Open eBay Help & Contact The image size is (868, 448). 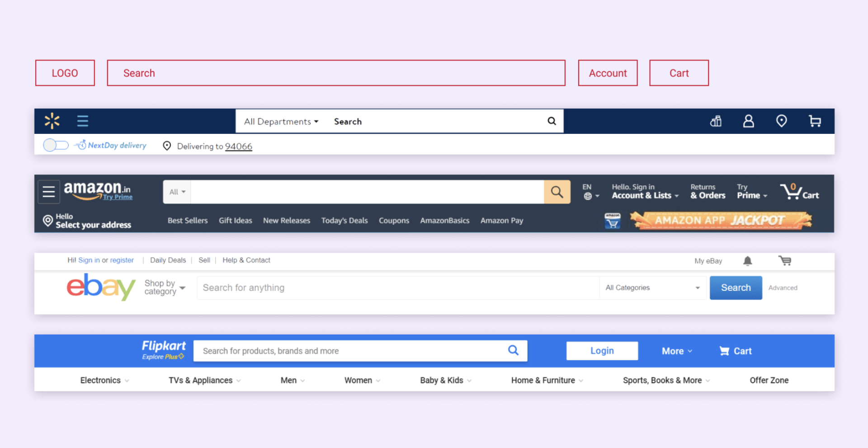pyautogui.click(x=246, y=260)
